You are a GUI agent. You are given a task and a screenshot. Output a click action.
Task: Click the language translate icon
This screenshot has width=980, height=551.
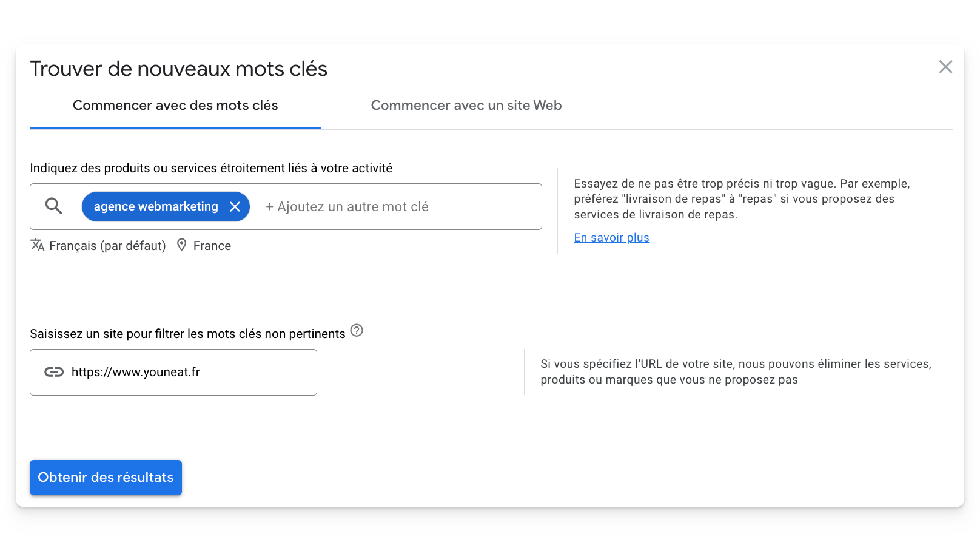coord(38,245)
